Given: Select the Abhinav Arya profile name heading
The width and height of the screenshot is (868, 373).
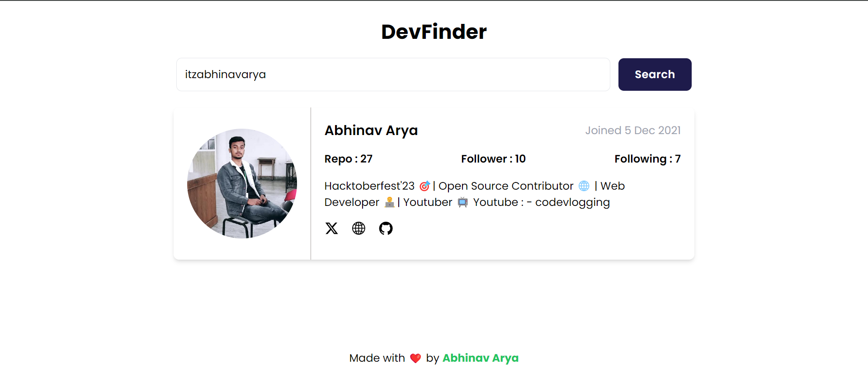Looking at the screenshot, I should tap(371, 131).
